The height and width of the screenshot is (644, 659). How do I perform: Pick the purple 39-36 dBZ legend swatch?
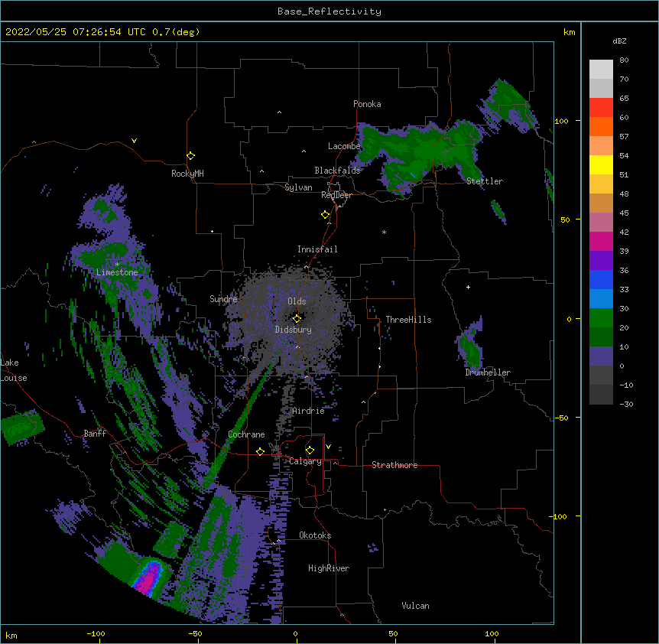click(601, 261)
